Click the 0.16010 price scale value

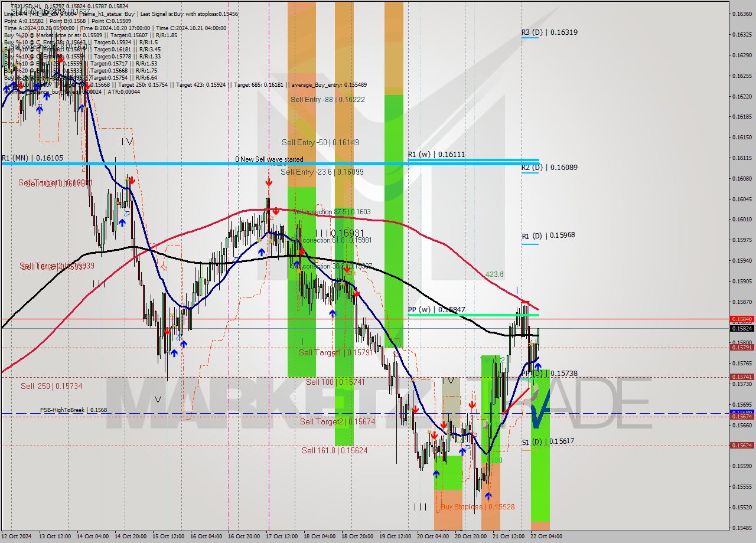coord(742,220)
